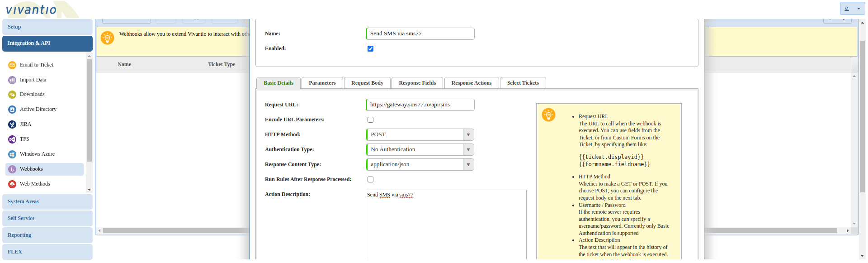The height and width of the screenshot is (263, 868).
Task: Click the Email to Ticket icon
Action: (x=12, y=65)
